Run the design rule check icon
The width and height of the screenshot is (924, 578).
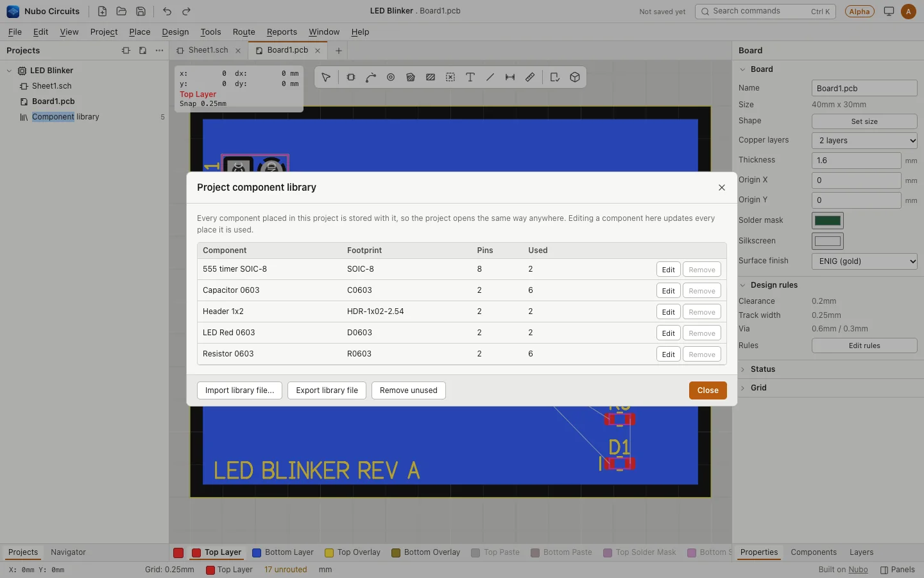coord(555,77)
